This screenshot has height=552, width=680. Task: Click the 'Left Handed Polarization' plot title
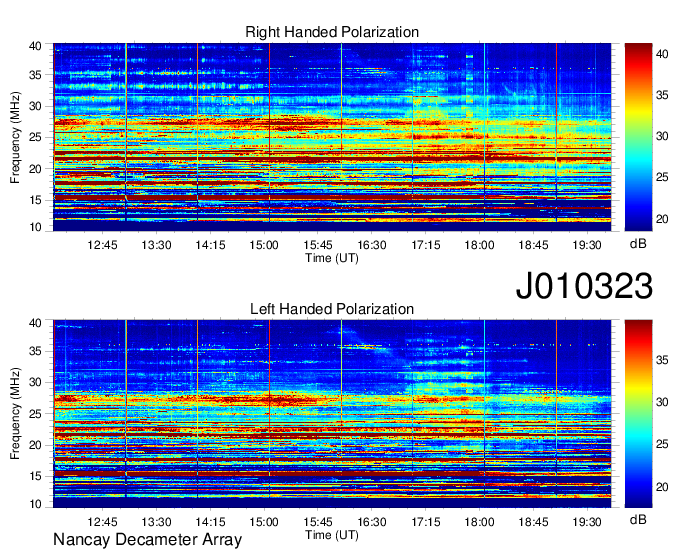tap(332, 309)
